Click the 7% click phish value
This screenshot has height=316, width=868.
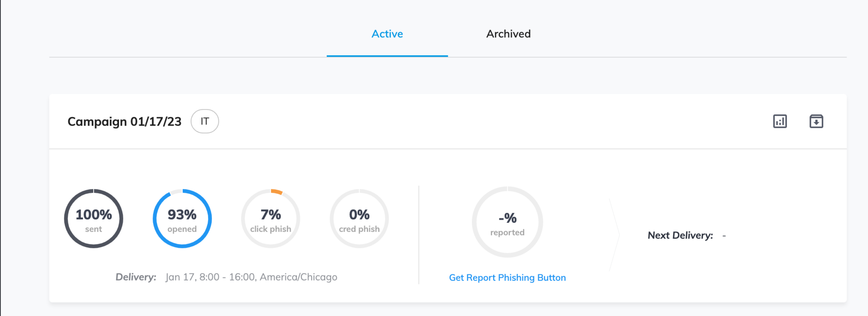pos(271,215)
